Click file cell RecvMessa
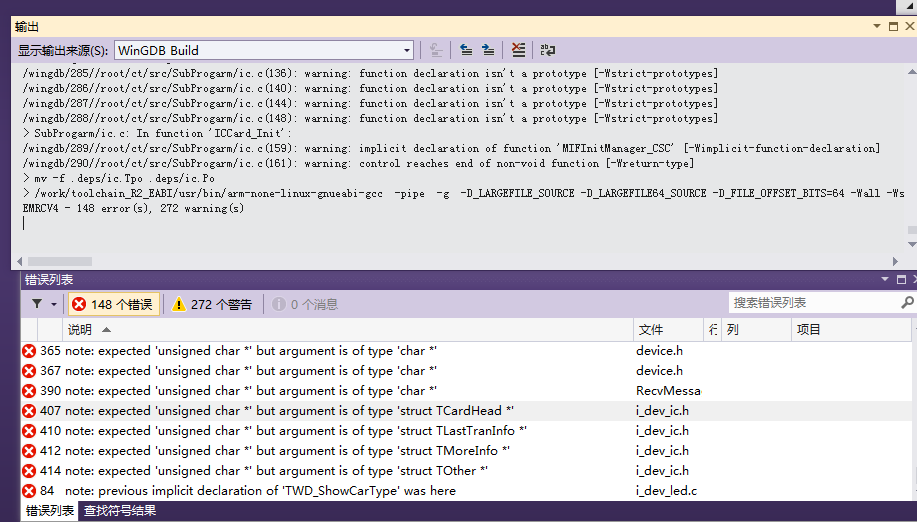917x522 pixels. click(x=668, y=390)
